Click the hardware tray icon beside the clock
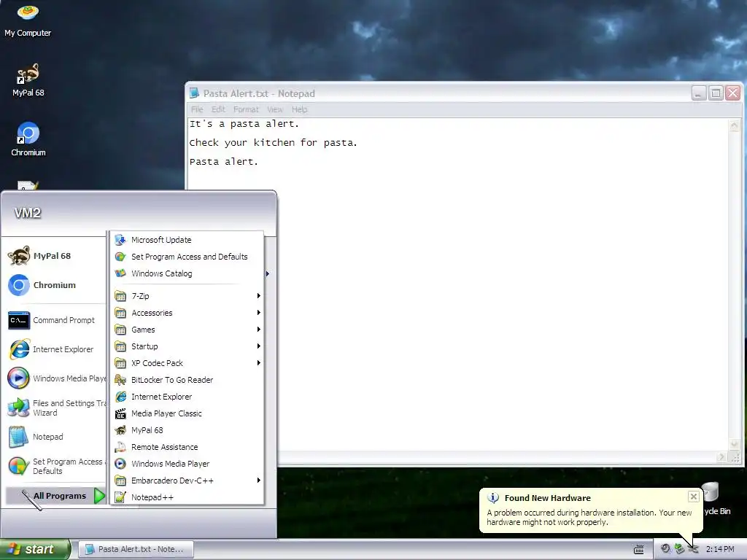The height and width of the screenshot is (560, 747). coord(693,549)
